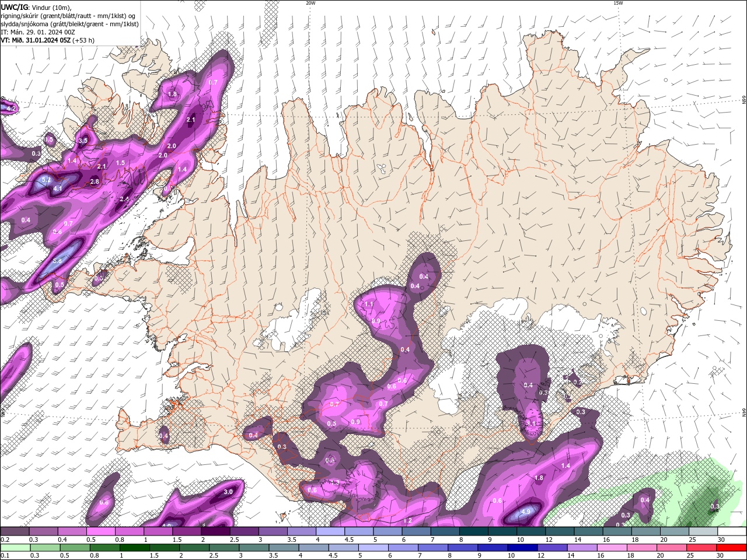The width and height of the screenshot is (747, 560).
Task: Click the '1.2' precipitation value on the map
Action: 407,520
